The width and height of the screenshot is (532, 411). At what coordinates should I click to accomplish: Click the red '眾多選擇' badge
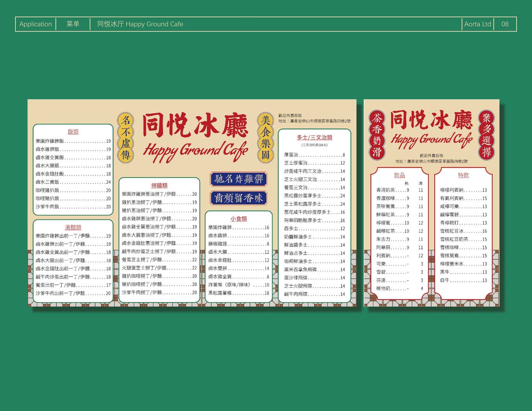[x=486, y=135]
